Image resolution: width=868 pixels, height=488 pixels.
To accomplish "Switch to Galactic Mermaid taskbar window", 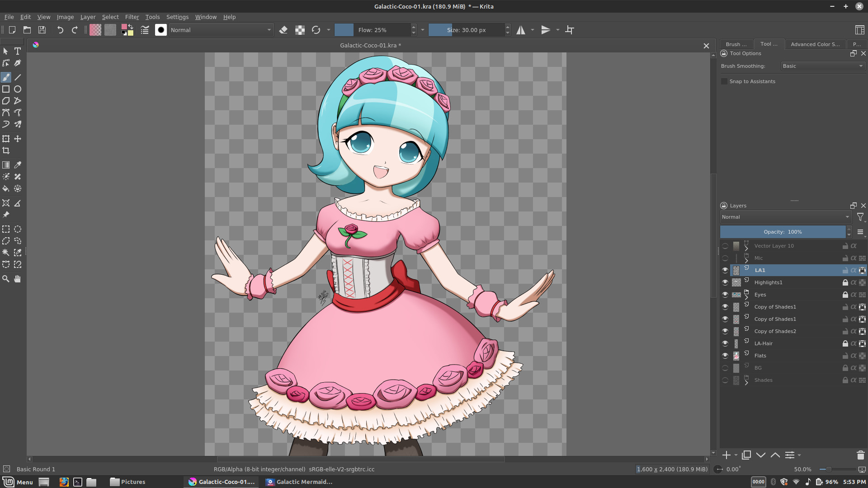I will point(299,482).
